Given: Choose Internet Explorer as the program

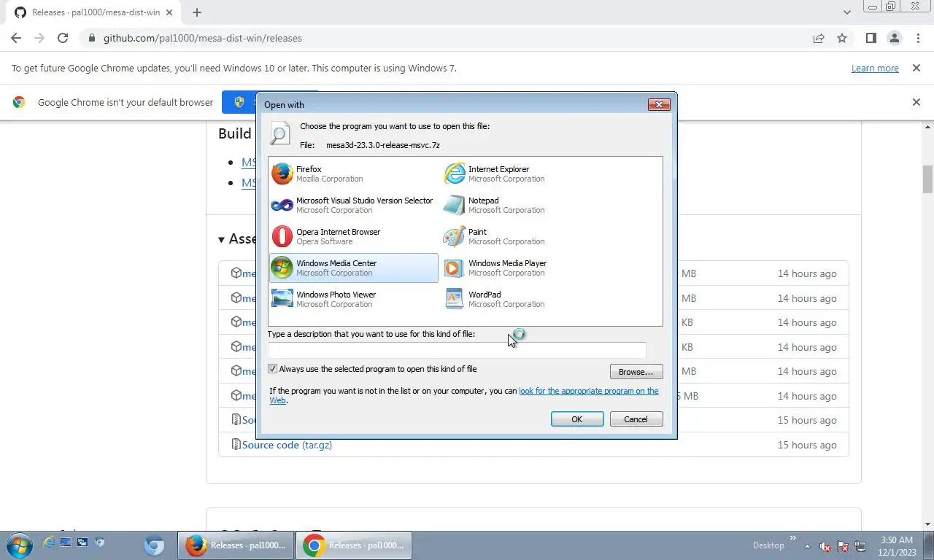Looking at the screenshot, I should (x=526, y=174).
